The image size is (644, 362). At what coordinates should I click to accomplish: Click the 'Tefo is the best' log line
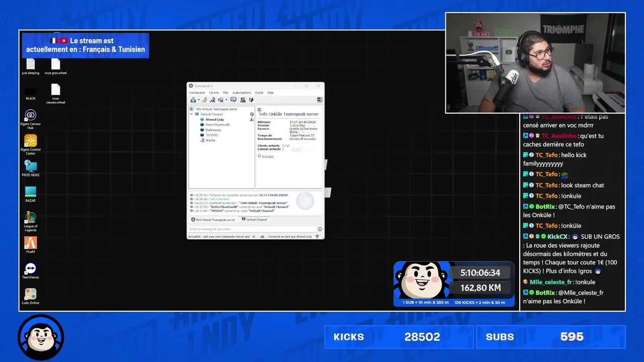tap(219, 199)
